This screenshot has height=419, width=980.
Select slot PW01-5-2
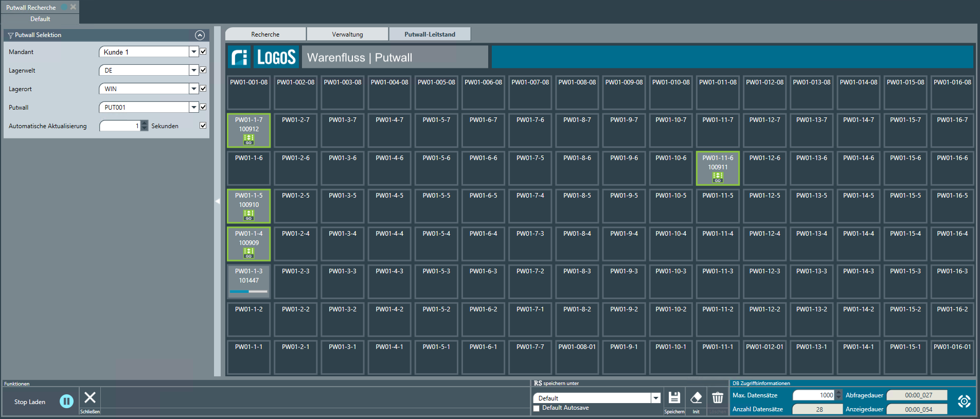pyautogui.click(x=436, y=320)
